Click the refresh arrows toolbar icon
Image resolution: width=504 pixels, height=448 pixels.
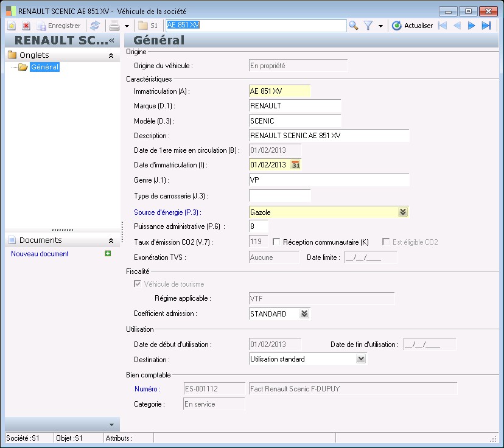coord(95,26)
